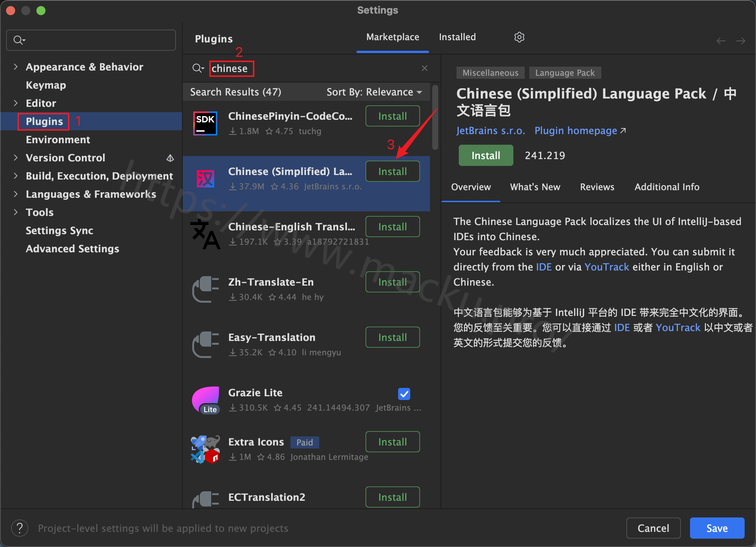Open the IDE link in English description
Viewport: 756px width, 547px height.
544,267
